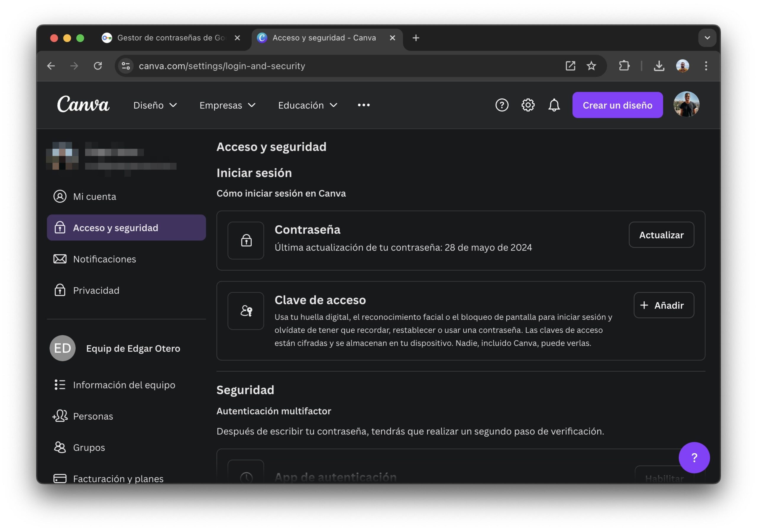Click the password last updated date text
This screenshot has width=757, height=532.
pyautogui.click(x=403, y=247)
